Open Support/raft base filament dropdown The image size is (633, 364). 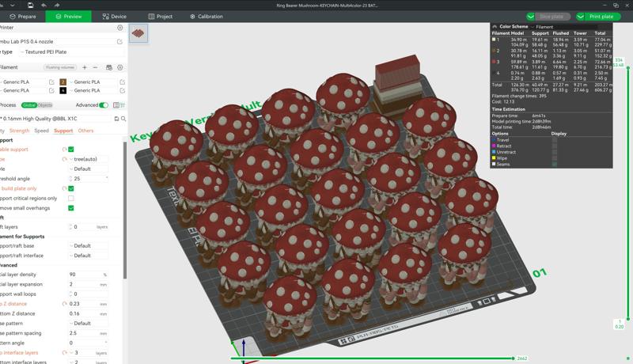89,246
